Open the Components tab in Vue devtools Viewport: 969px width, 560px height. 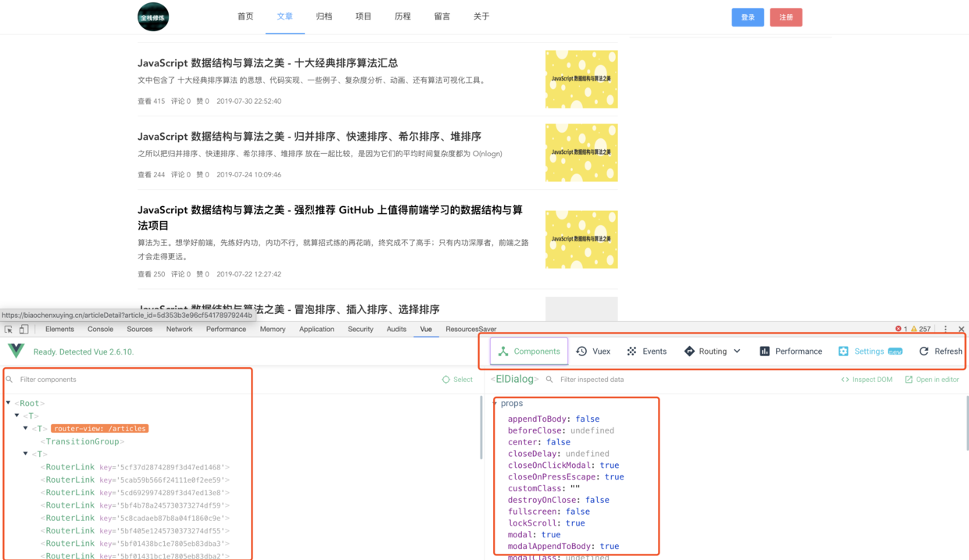click(x=529, y=351)
